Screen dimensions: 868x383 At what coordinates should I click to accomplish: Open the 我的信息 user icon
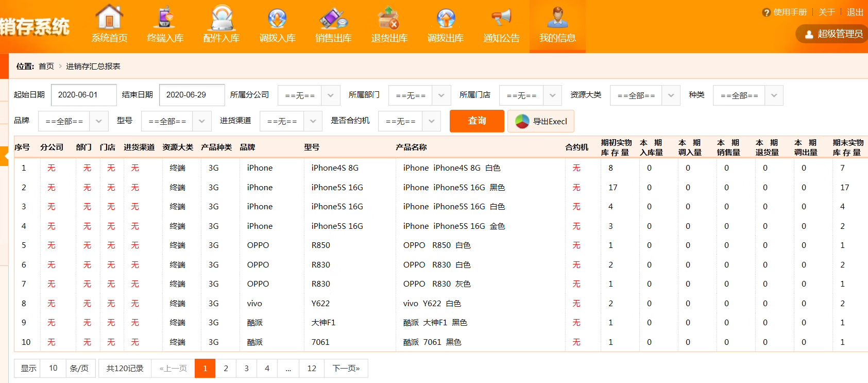click(x=557, y=18)
